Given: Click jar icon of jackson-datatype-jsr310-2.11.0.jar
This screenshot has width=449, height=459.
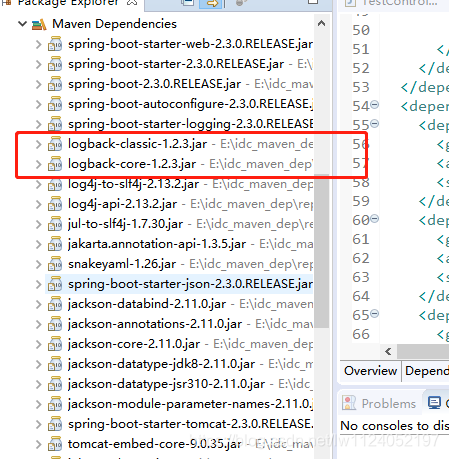Looking at the screenshot, I should pyautogui.click(x=55, y=384).
